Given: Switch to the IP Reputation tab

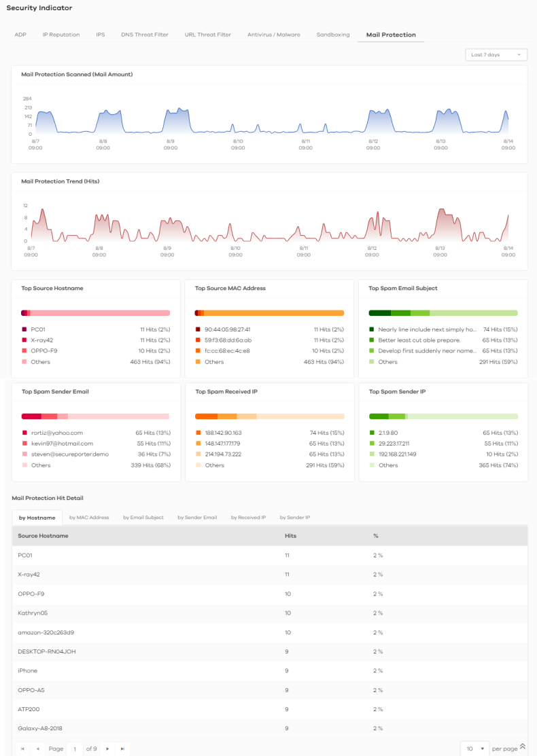Looking at the screenshot, I should point(61,35).
